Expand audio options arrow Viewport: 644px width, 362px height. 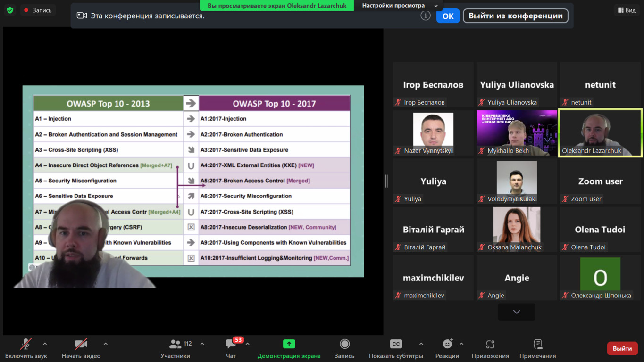click(x=45, y=344)
